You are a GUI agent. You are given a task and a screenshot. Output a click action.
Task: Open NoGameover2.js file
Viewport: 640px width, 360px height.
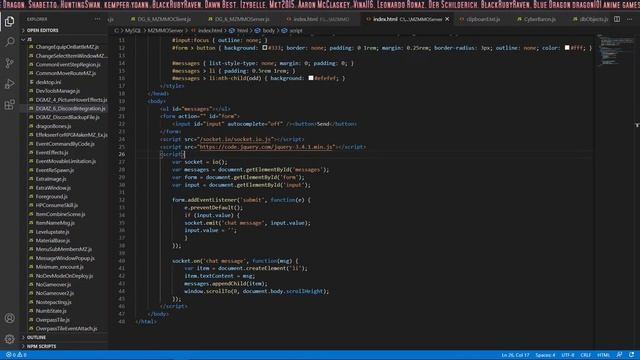pyautogui.click(x=55, y=293)
